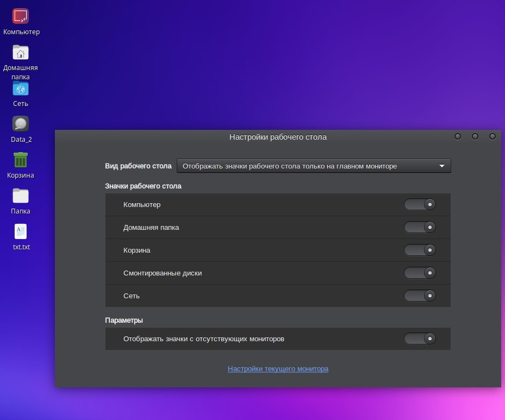
Task: Click the Параметры section heading
Action: point(124,320)
